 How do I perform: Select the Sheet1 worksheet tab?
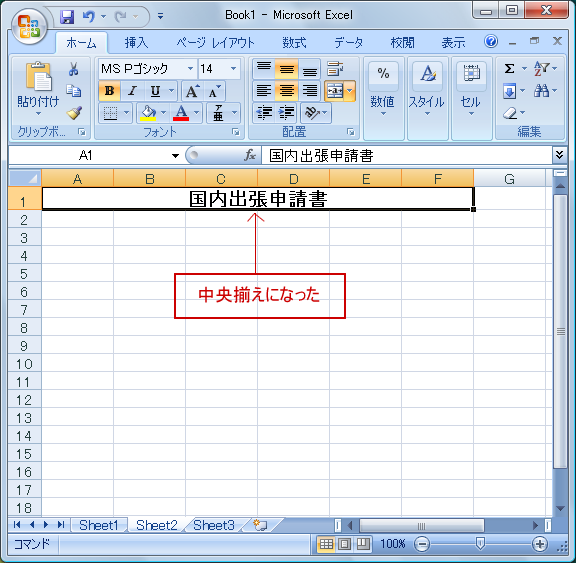pyautogui.click(x=98, y=525)
